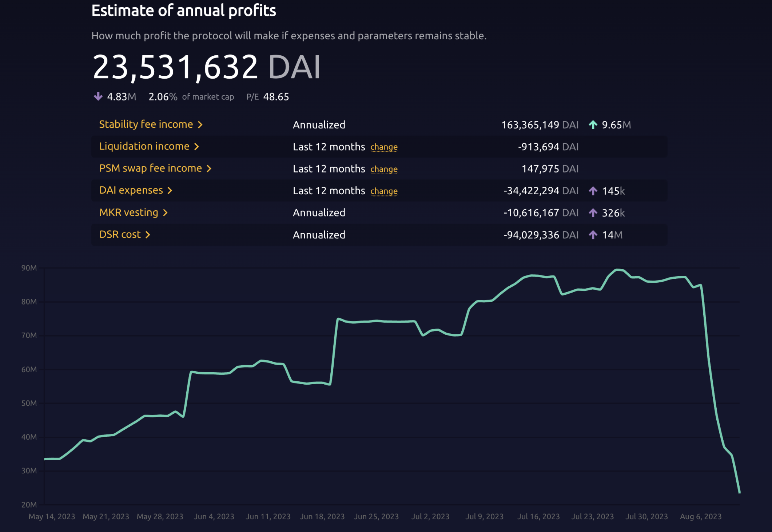The height and width of the screenshot is (532, 772).
Task: Click the up arrow beside 14M
Action: coord(593,235)
